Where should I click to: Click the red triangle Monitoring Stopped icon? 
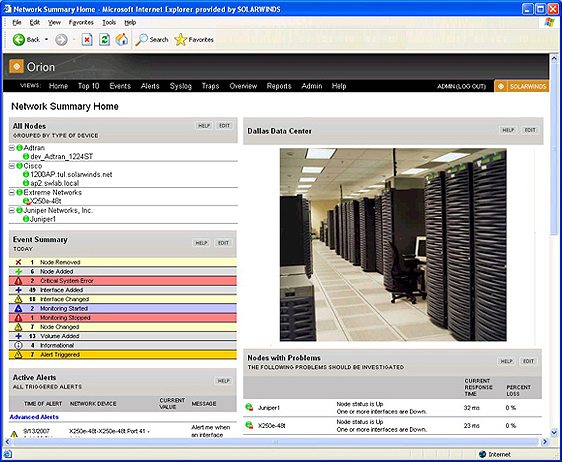coord(18,318)
